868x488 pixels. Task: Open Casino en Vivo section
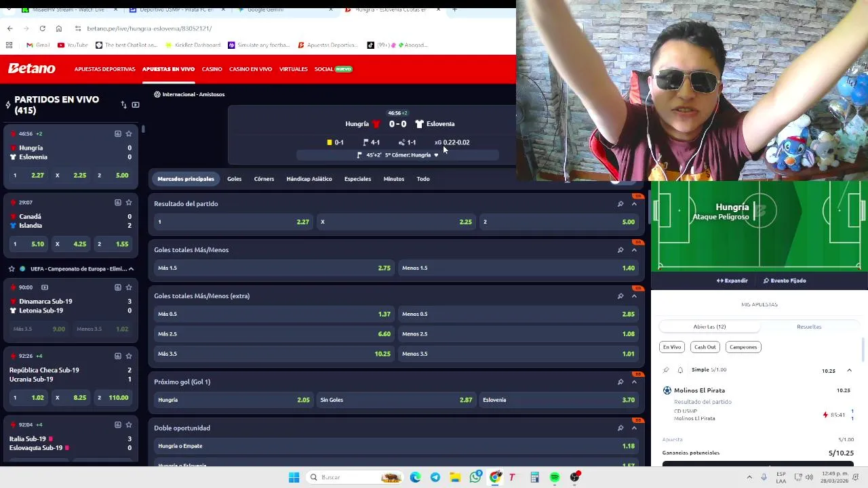coord(250,69)
